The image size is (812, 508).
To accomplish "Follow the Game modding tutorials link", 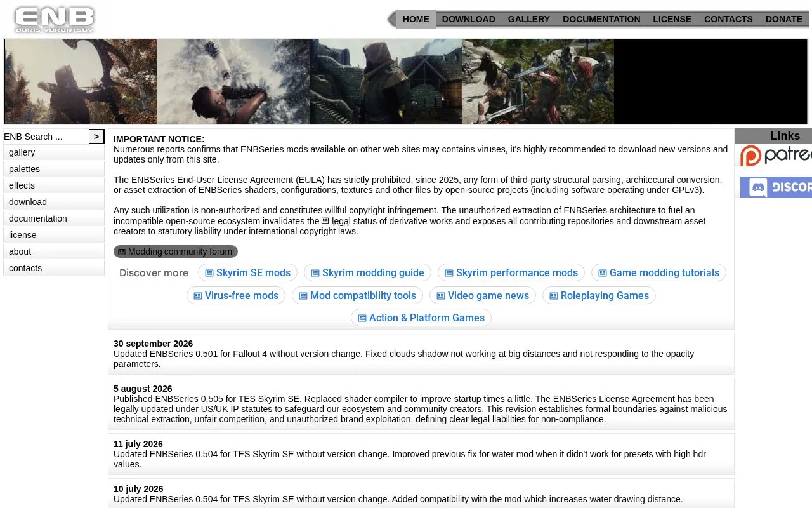I will 658,272.
